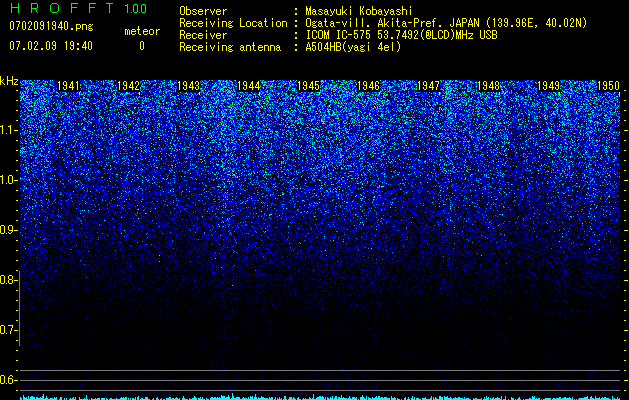Click the Receiver label
629x400 pixels.
(x=203, y=35)
